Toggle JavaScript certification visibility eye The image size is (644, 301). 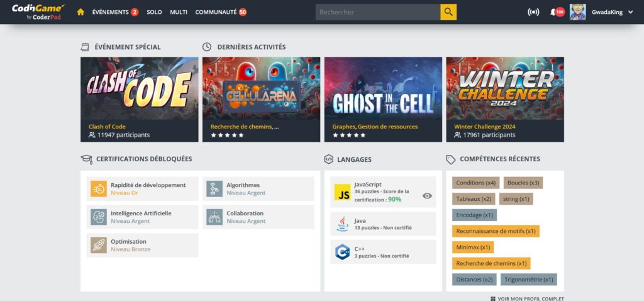click(427, 196)
